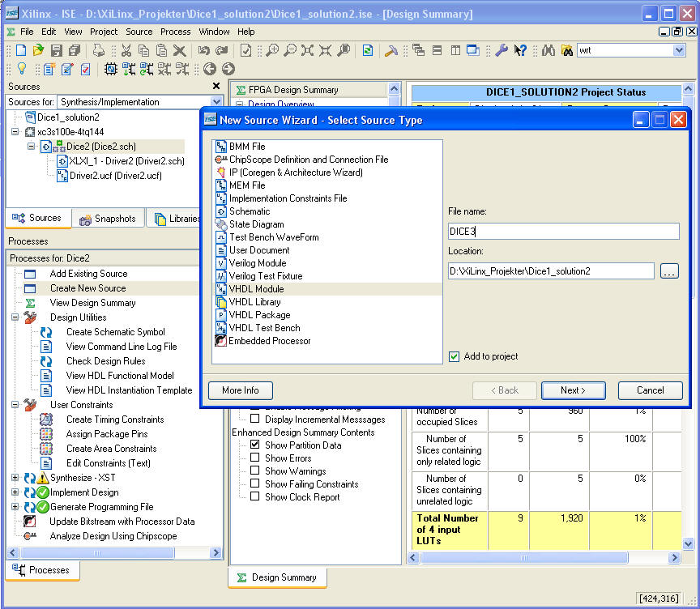Image resolution: width=700 pixels, height=609 pixels.
Task: Collapse the xc3s100e-4tq144 tree node
Action: 15,132
